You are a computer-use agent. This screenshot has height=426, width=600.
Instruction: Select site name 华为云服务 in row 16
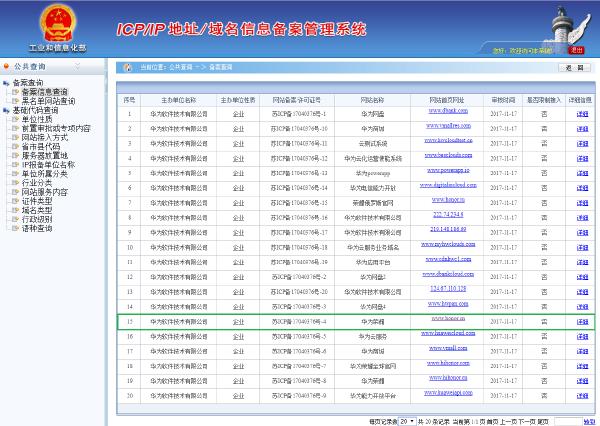click(373, 337)
